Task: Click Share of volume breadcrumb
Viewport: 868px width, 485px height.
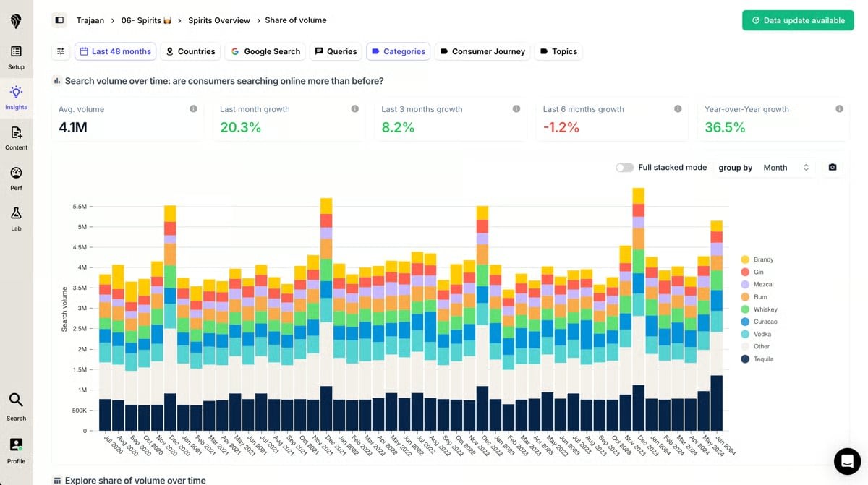Action: (x=296, y=20)
